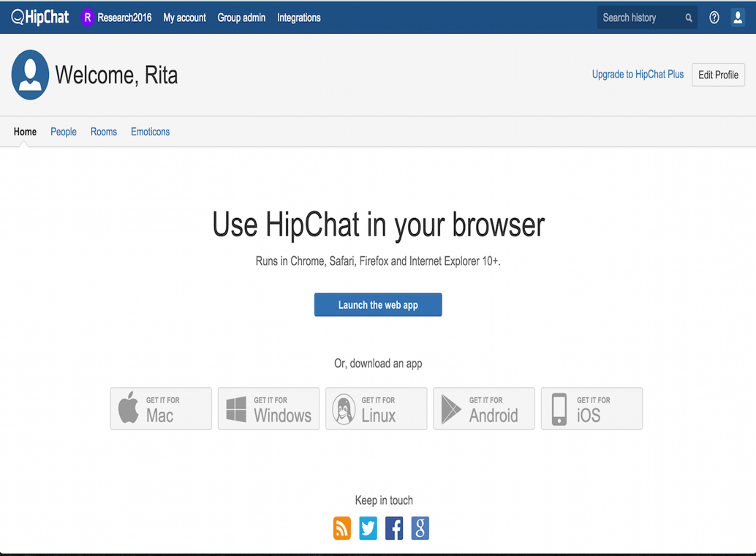Image resolution: width=756 pixels, height=556 pixels.
Task: Click the iOS label on its button
Action: pyautogui.click(x=589, y=416)
